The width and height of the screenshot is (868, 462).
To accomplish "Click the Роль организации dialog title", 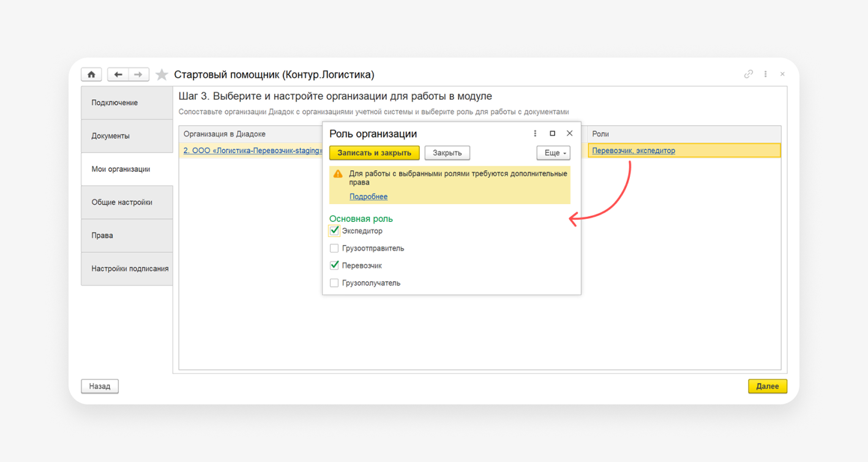I will pos(373,134).
